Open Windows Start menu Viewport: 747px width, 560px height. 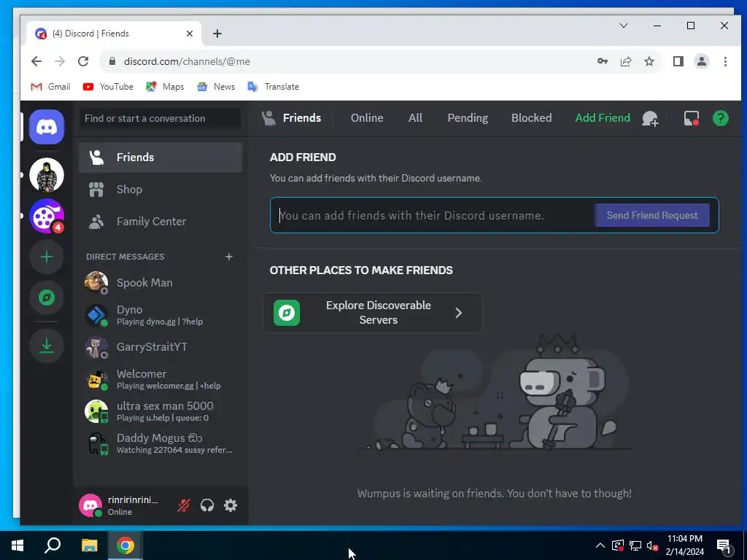coord(18,545)
